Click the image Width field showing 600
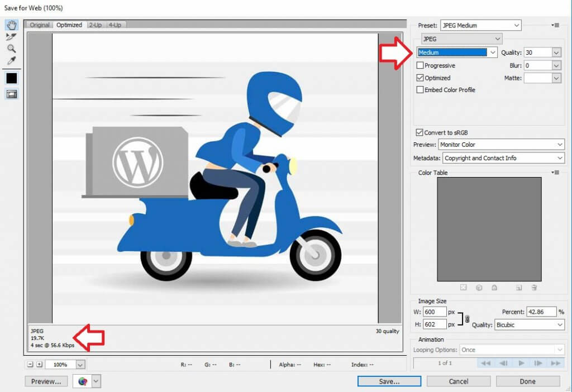572x392 pixels. tap(435, 312)
